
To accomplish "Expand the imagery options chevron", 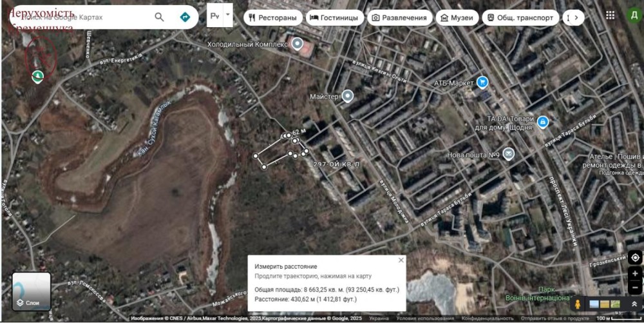I will pos(634,304).
